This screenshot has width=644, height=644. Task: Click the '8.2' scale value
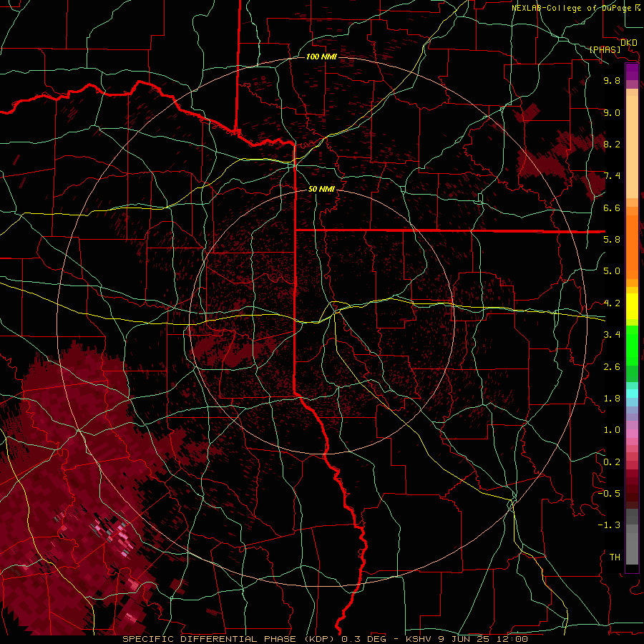612,144
